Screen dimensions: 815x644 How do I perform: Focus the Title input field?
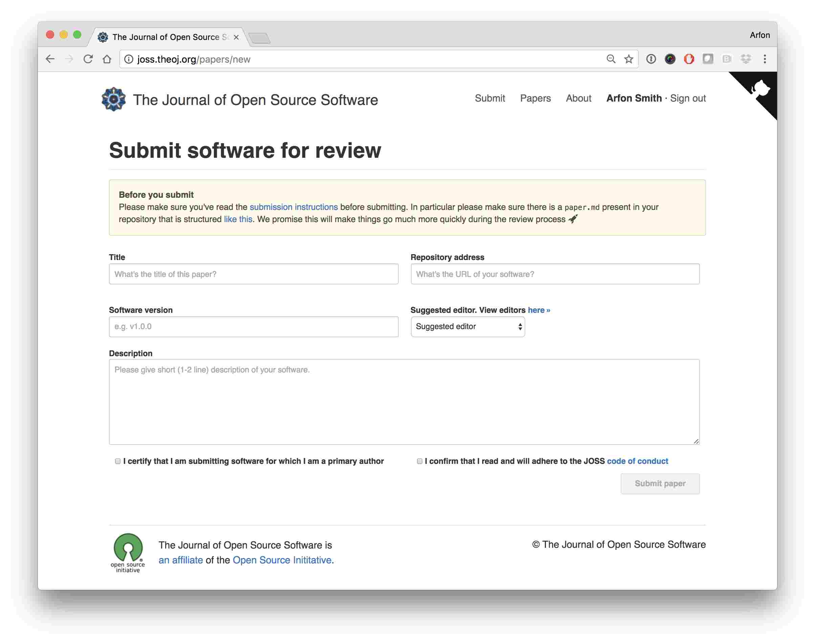(x=253, y=274)
